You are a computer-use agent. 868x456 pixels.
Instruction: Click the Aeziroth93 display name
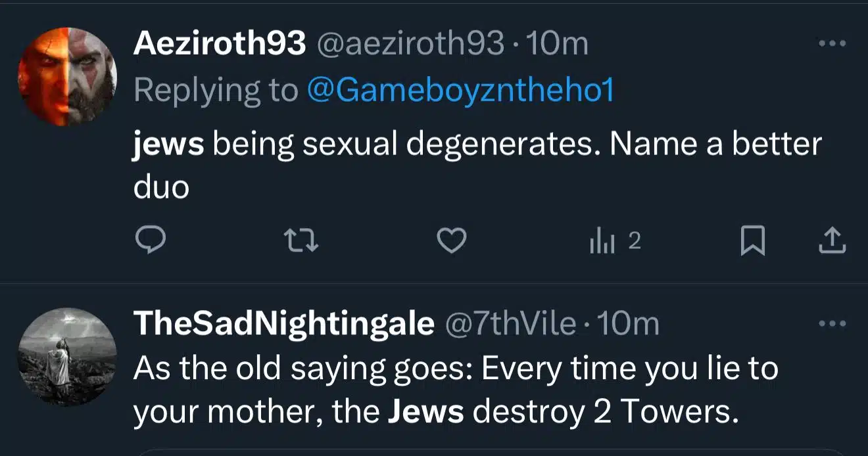click(x=220, y=44)
